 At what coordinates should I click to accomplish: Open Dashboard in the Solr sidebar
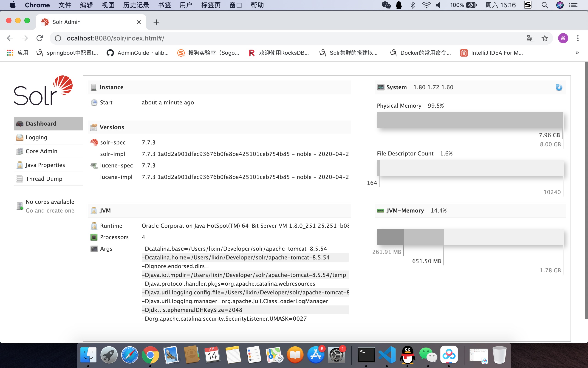[x=48, y=124]
